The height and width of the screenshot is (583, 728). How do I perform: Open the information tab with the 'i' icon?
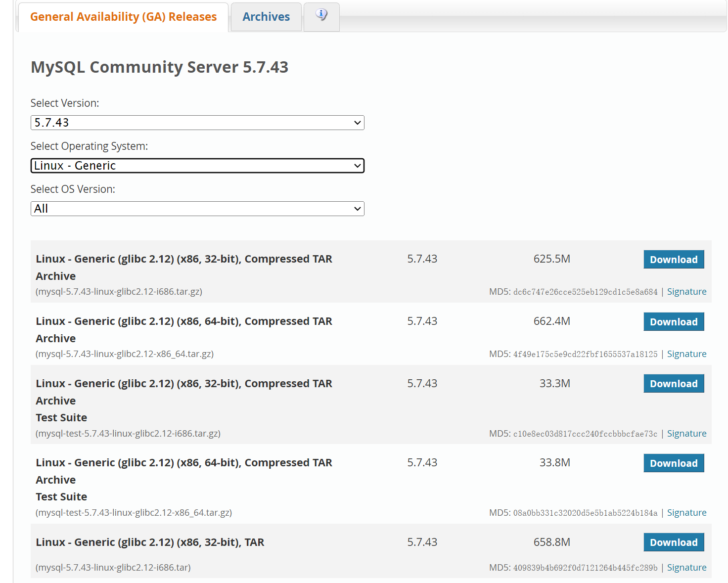(x=321, y=17)
